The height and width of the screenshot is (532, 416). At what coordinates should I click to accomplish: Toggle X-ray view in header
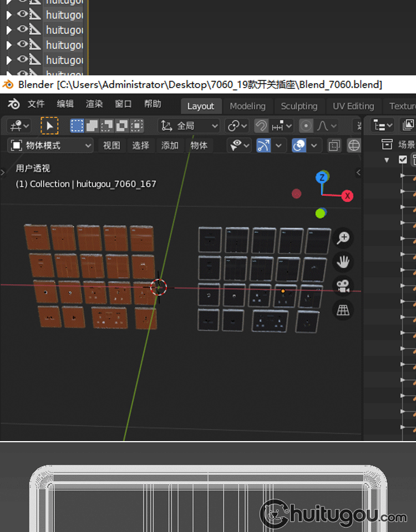(334, 146)
